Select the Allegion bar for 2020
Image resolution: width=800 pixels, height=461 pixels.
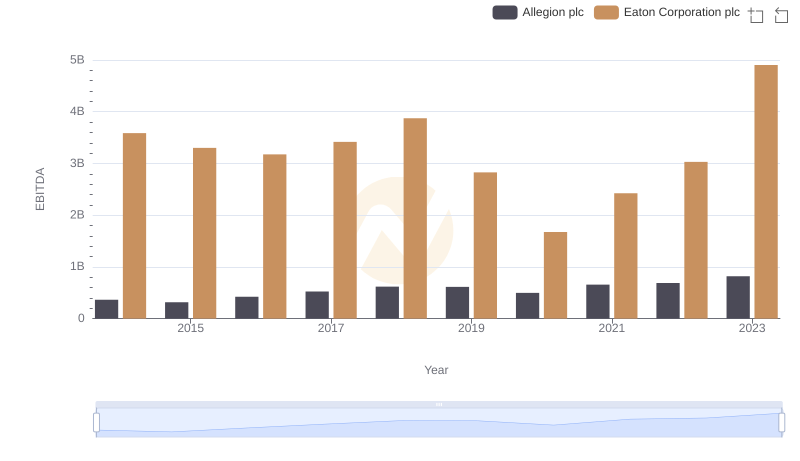528,305
